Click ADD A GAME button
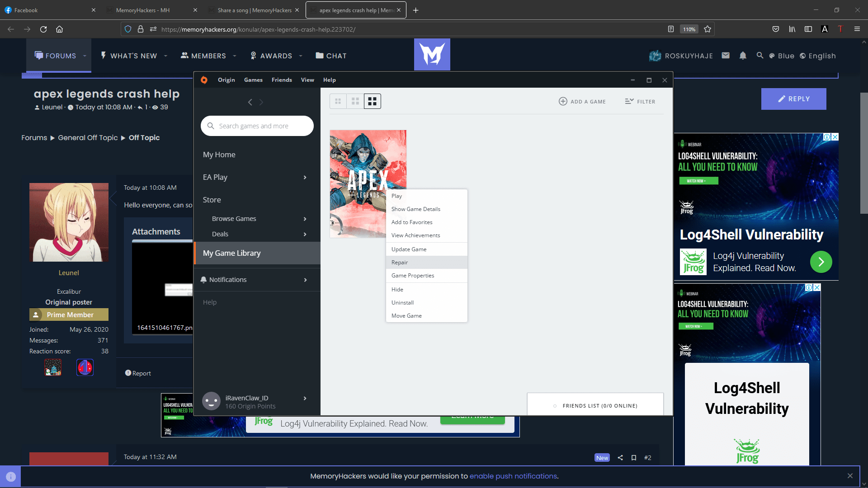The height and width of the screenshot is (488, 868). click(582, 101)
